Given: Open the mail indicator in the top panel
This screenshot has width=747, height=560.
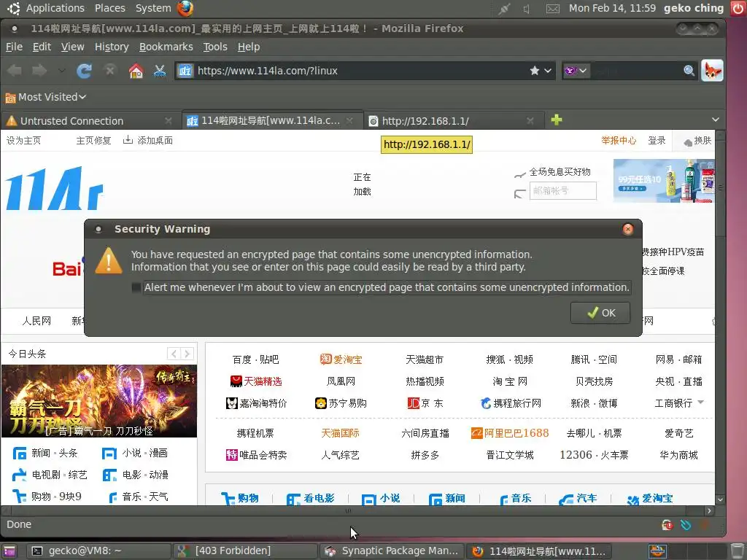Looking at the screenshot, I should 553,9.
